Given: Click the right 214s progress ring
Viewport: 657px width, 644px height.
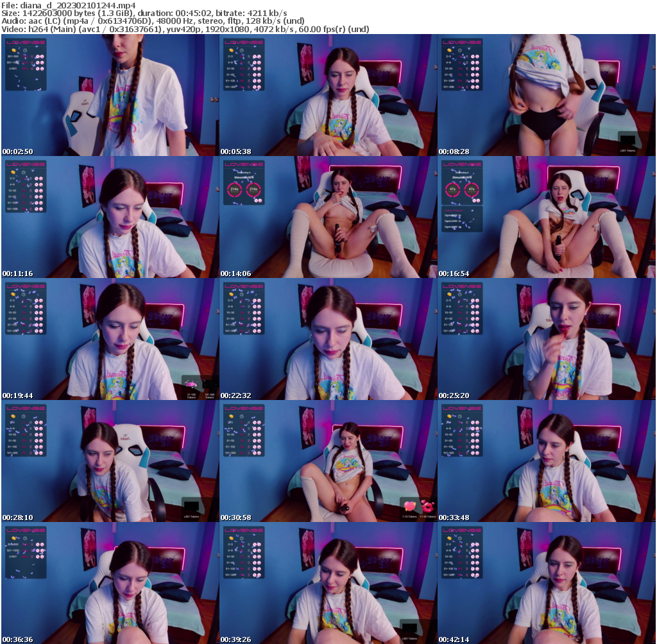Looking at the screenshot, I should [253, 190].
